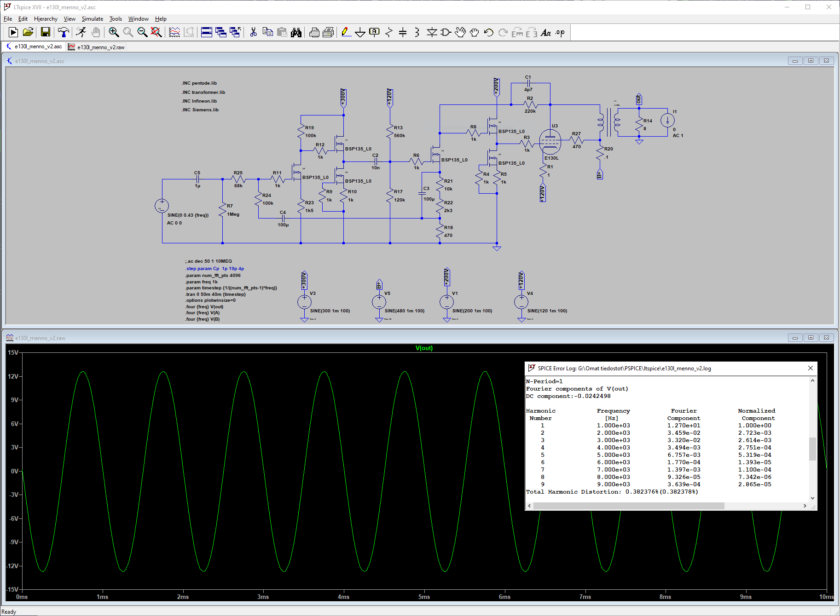Select the Drag hand tool
Viewport: 840px width, 616px height.
coord(474,32)
